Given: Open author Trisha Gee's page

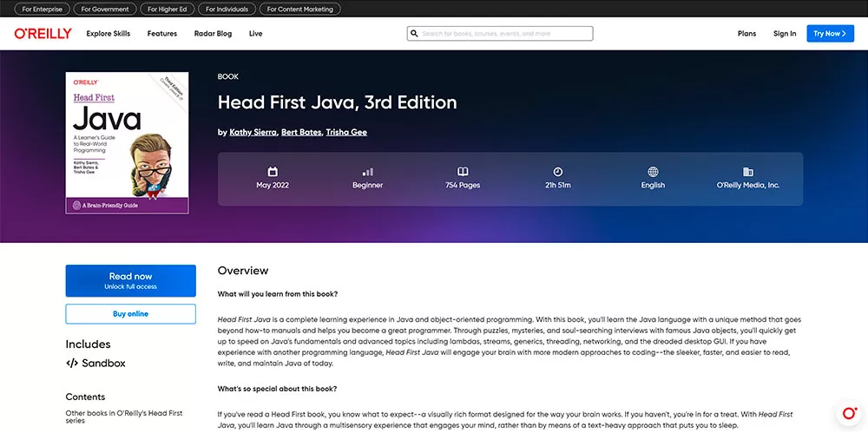Looking at the screenshot, I should 346,133.
